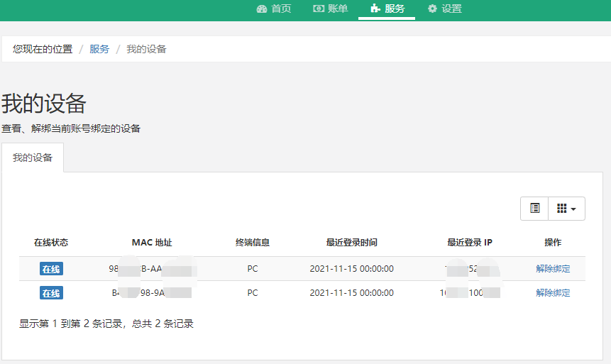Image resolution: width=611 pixels, height=364 pixels.
Task: Click the 服务 breadcrumb link
Action: (x=99, y=49)
